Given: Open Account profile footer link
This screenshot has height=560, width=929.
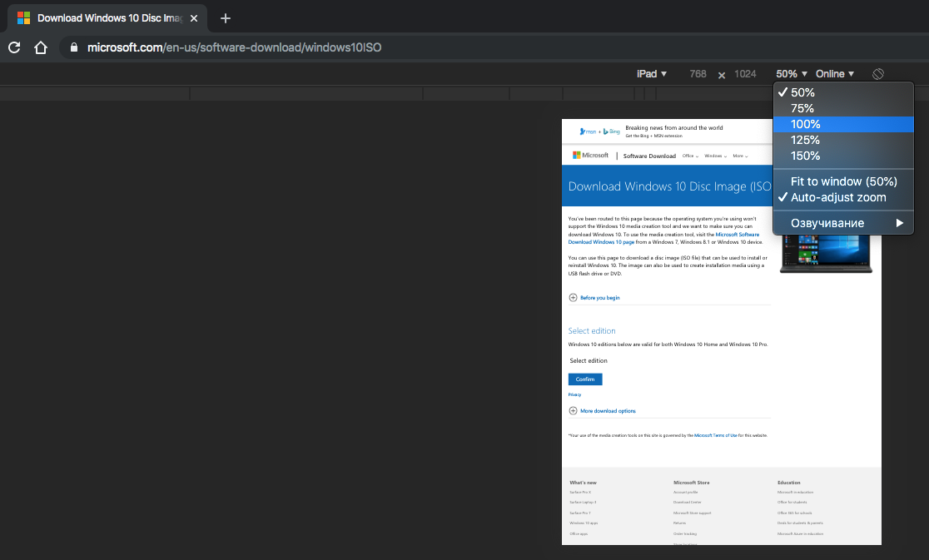Looking at the screenshot, I should tap(685, 493).
